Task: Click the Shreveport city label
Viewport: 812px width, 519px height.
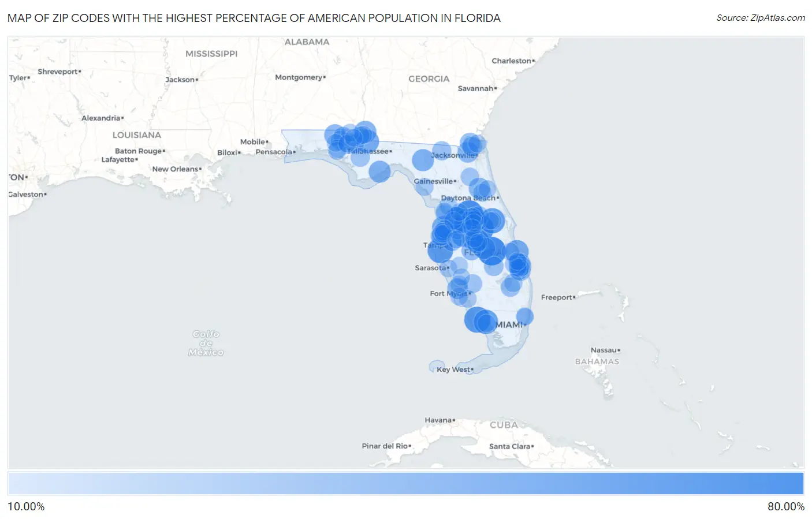Action: (57, 72)
